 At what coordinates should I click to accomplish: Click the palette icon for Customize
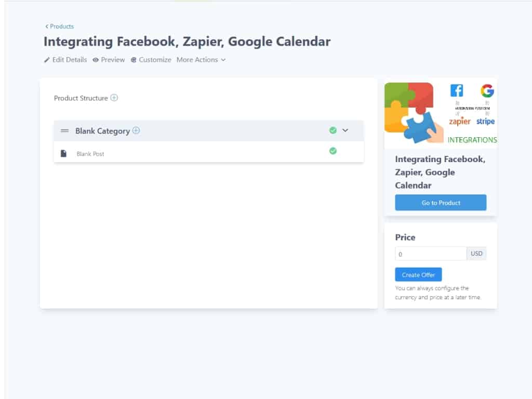point(134,60)
